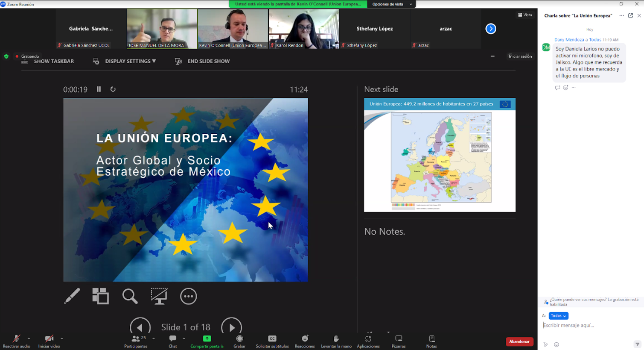Click Iniciar sesión button
Image resolution: width=644 pixels, height=350 pixels.
[520, 56]
